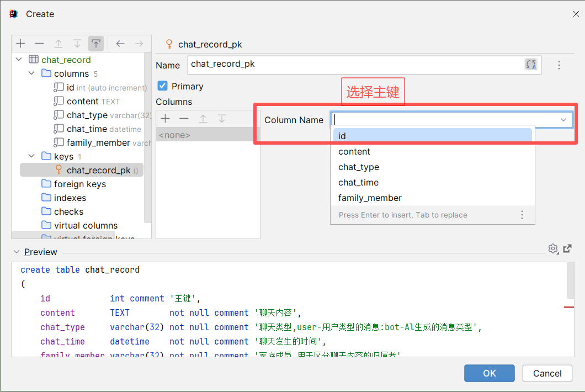Open the more options menu beside Name field
The width and height of the screenshot is (585, 392).
point(559,65)
